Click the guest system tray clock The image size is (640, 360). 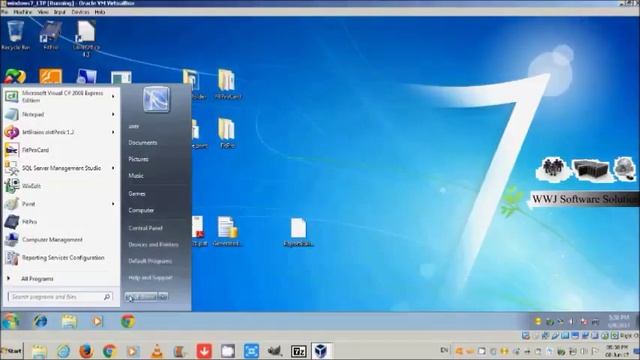[619, 321]
